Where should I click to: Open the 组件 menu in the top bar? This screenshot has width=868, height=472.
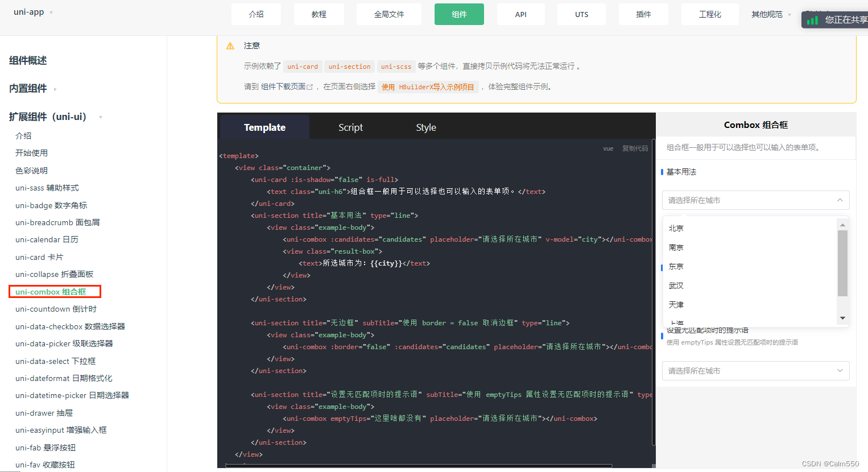point(459,14)
